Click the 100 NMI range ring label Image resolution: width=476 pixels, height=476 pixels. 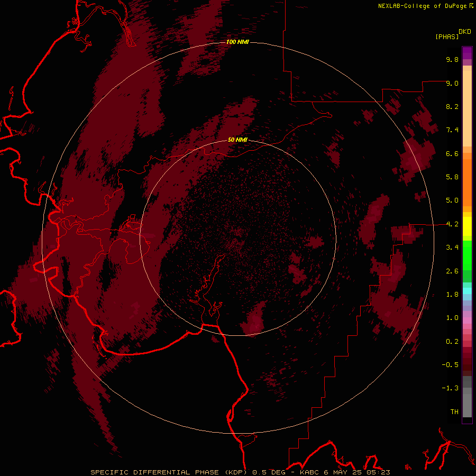click(237, 42)
